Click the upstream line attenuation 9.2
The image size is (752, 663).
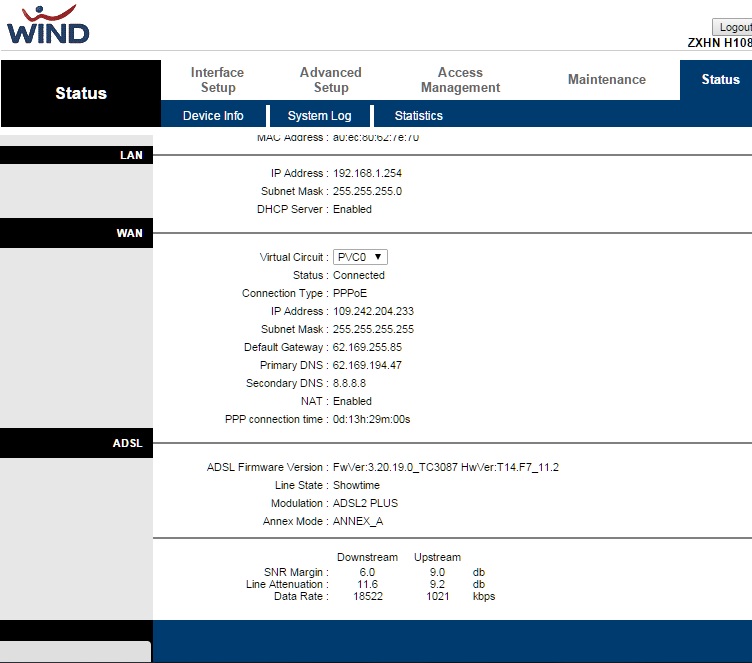pos(437,584)
